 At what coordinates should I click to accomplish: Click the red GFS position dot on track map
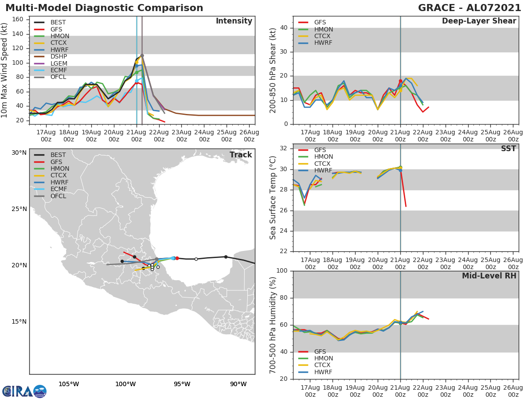pyautogui.click(x=177, y=258)
